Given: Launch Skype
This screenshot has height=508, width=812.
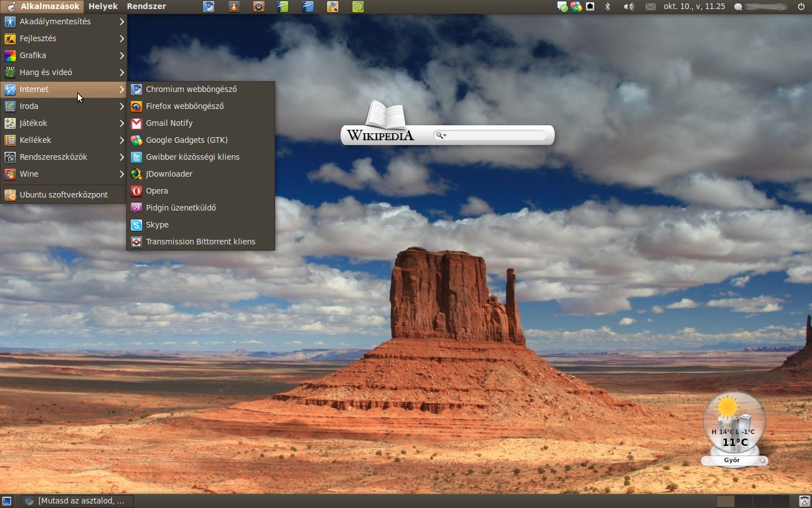Looking at the screenshot, I should pyautogui.click(x=201, y=225).
